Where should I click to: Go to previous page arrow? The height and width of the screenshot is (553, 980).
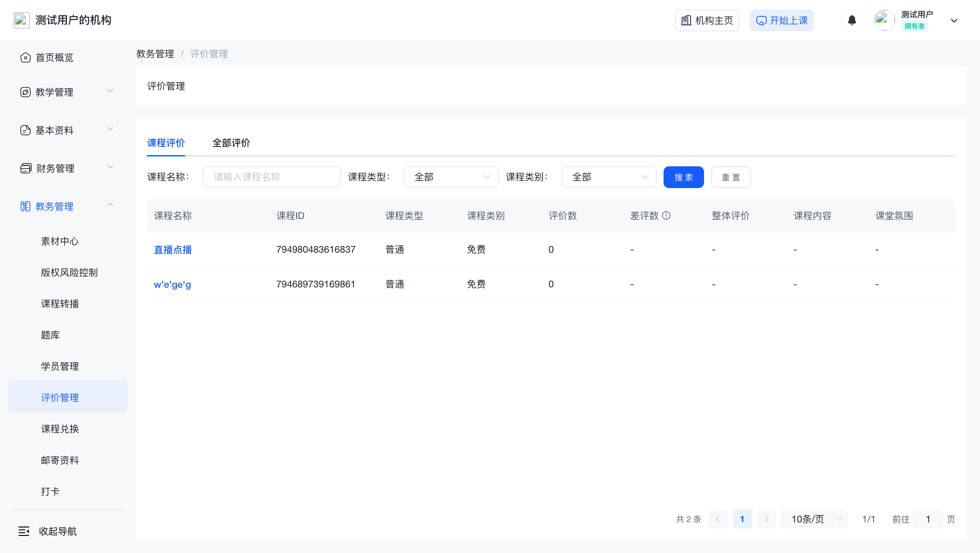pyautogui.click(x=718, y=519)
